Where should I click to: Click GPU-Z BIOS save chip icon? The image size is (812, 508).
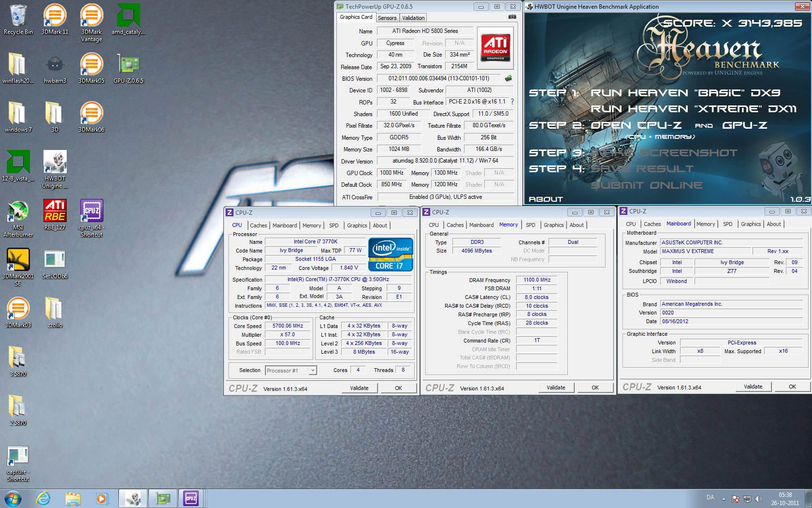point(508,78)
